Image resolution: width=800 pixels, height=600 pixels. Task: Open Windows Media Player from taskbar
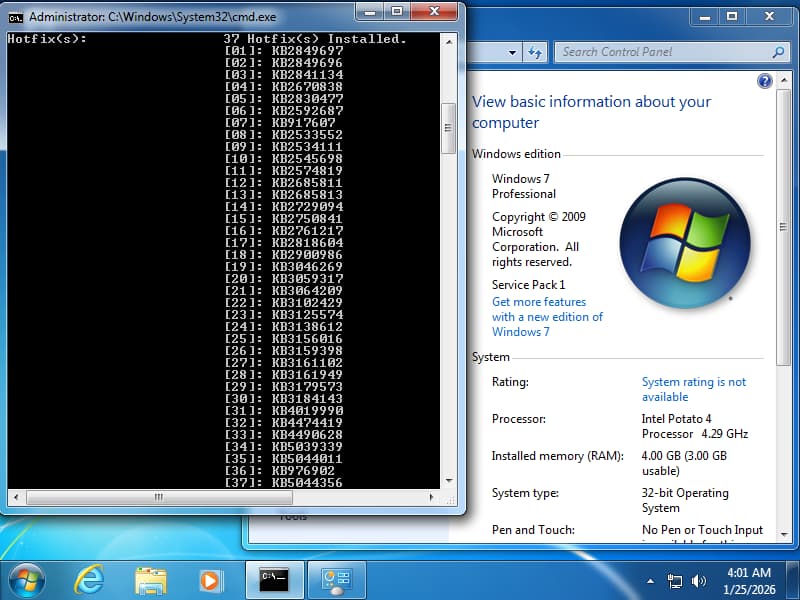[x=210, y=581]
